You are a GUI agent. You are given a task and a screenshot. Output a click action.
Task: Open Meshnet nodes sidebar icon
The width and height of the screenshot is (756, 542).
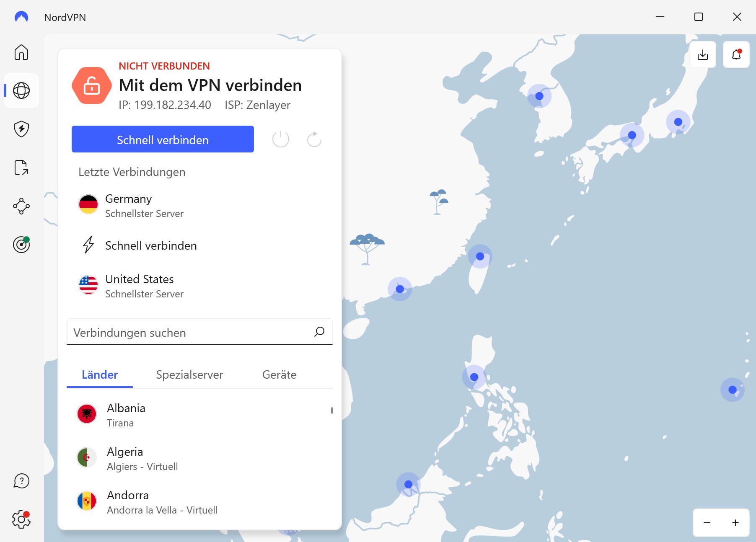(21, 206)
